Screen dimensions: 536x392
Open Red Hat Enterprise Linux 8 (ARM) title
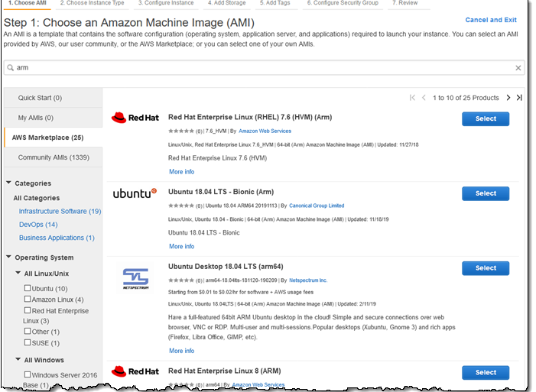[225, 371]
